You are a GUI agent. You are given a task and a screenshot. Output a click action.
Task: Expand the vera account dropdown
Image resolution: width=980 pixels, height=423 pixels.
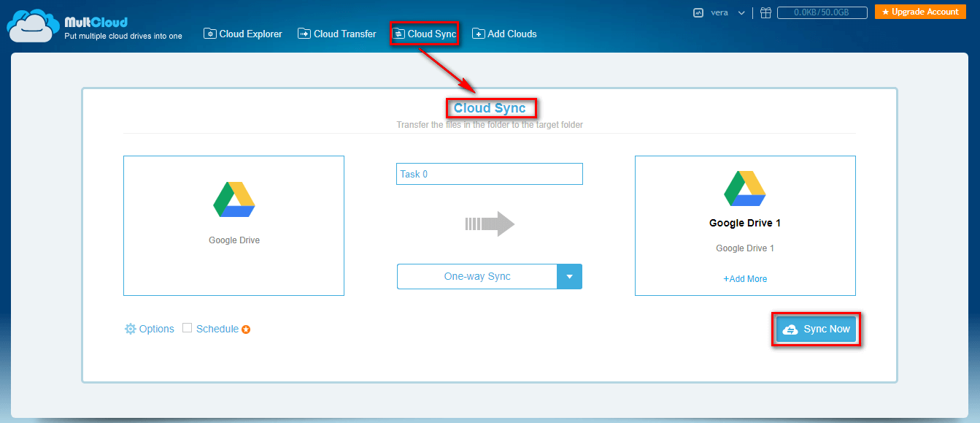pos(741,12)
